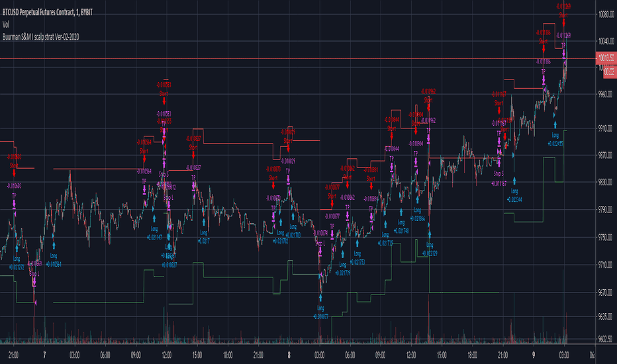Screen dimensions: 617x364
Task: Click the red Short entry arrow -0.010564
Action: [x=144, y=159]
